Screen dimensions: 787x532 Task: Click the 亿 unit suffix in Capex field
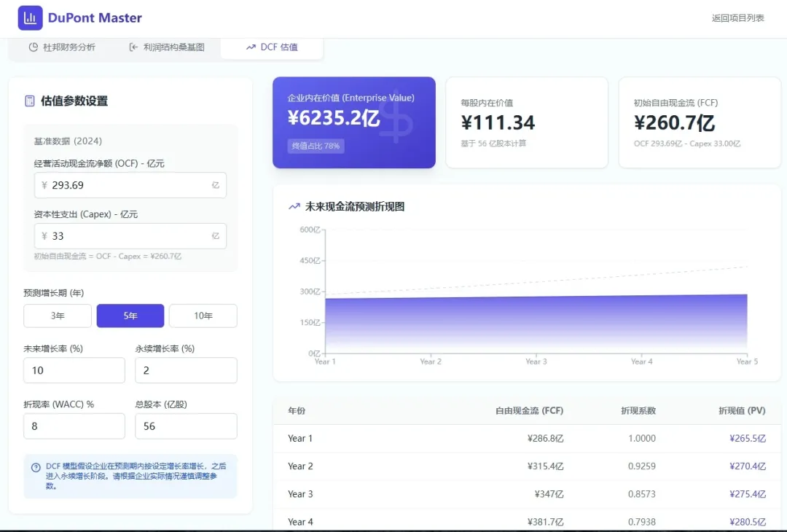click(x=215, y=236)
